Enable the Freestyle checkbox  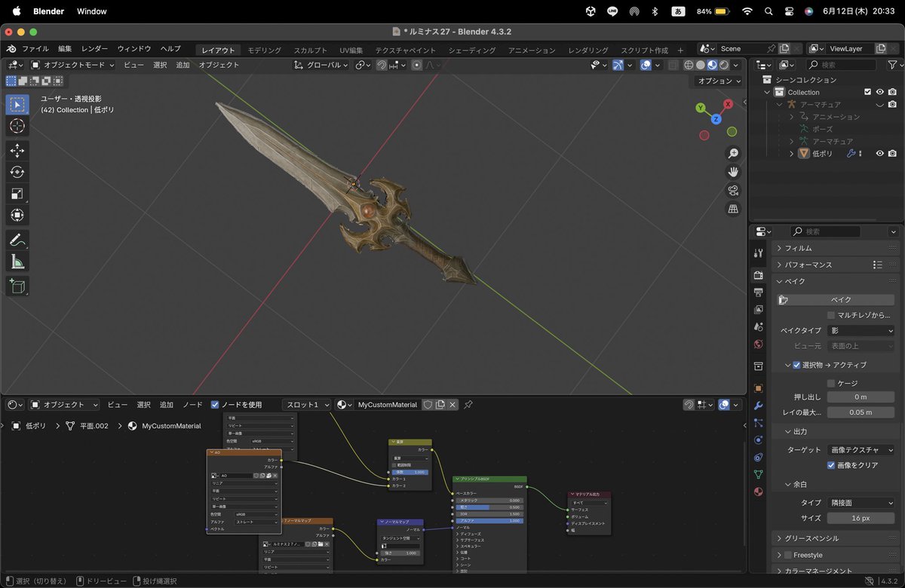(788, 555)
